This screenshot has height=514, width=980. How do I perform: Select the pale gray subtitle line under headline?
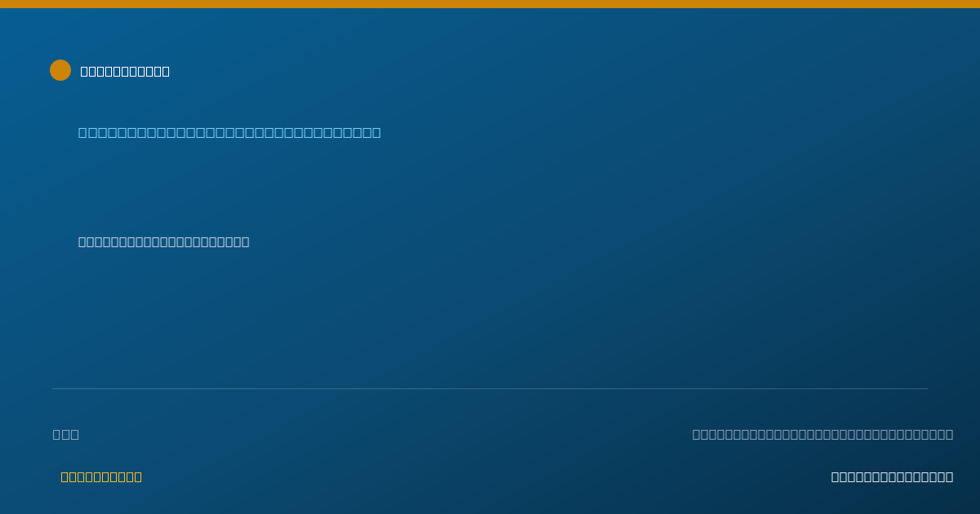(163, 241)
